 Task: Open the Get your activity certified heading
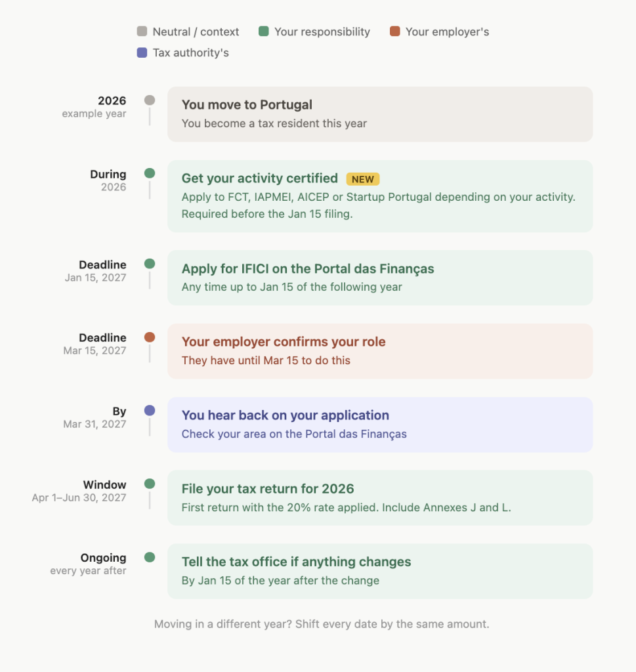point(260,178)
